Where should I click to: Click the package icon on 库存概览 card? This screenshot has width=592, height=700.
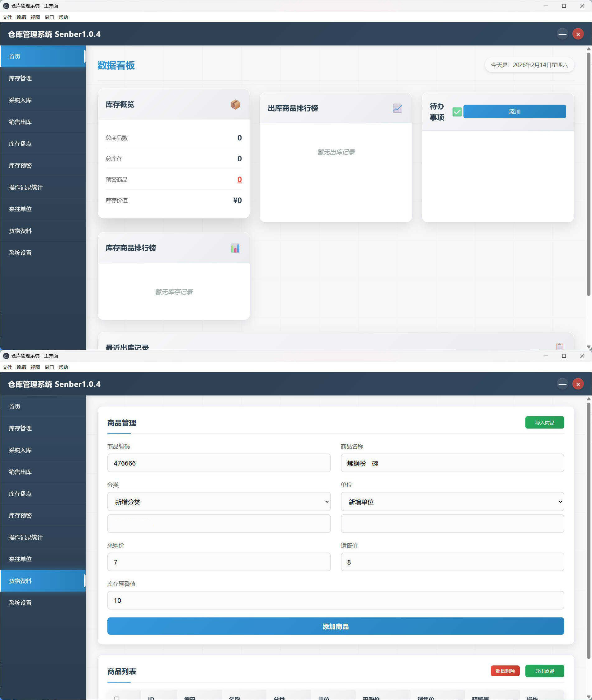click(236, 104)
